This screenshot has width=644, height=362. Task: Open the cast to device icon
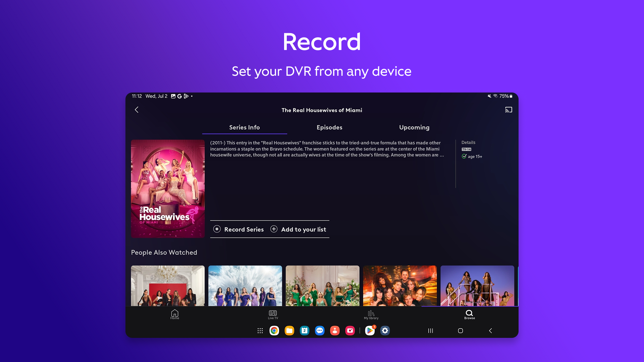tap(508, 110)
